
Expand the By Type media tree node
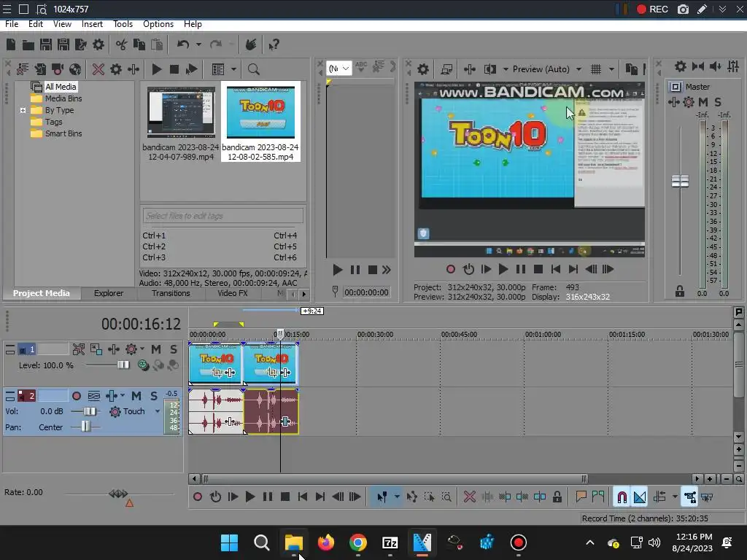23,111
